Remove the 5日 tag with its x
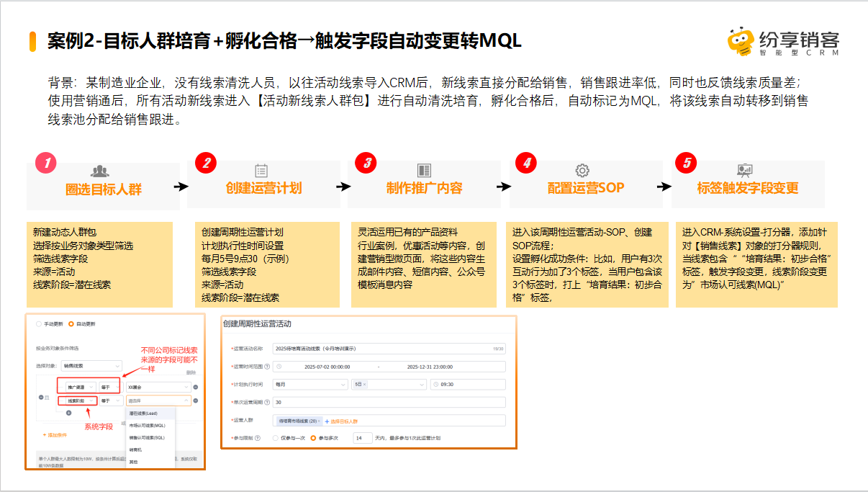The image size is (868, 492). coord(365,384)
